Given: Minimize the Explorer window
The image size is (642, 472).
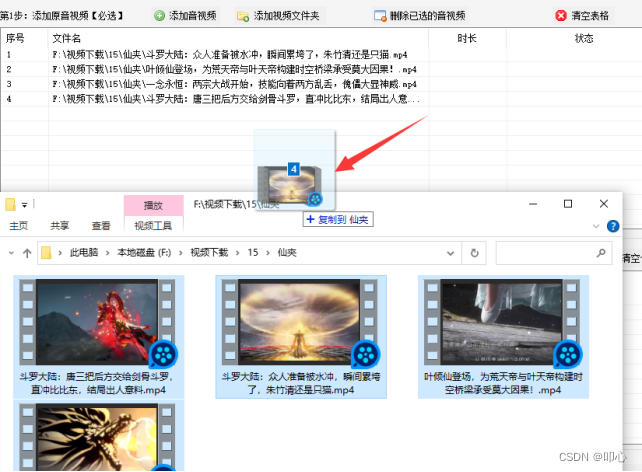Looking at the screenshot, I should pos(533,204).
